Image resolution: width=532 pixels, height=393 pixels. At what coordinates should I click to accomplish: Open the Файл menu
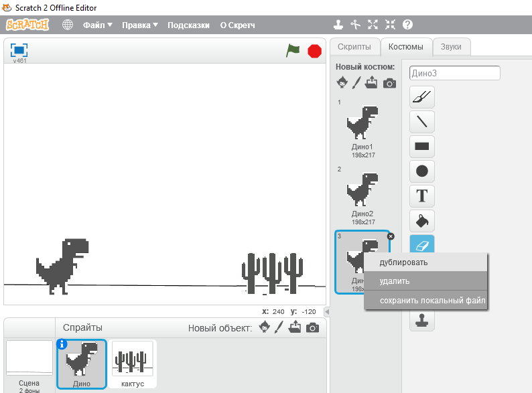[97, 25]
